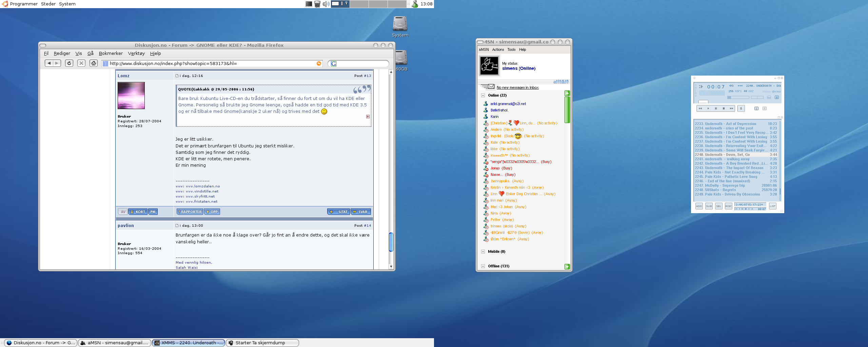Click XMMS play button
This screenshot has width=868, height=347.
tap(708, 108)
